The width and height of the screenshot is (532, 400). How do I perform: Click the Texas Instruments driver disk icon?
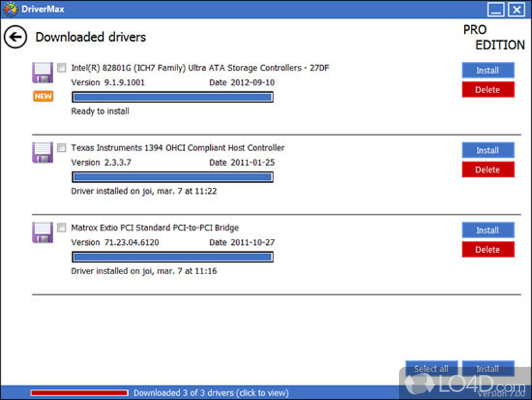43,153
